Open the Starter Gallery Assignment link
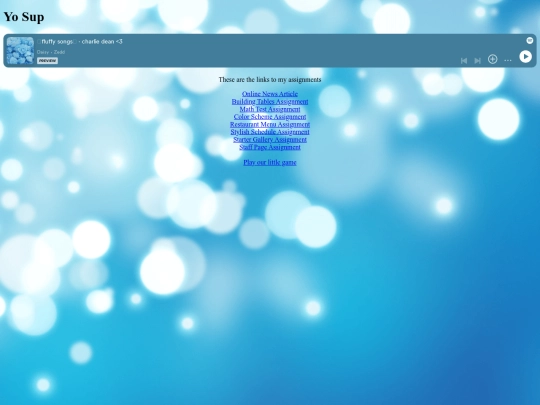The width and height of the screenshot is (540, 405). (270, 139)
